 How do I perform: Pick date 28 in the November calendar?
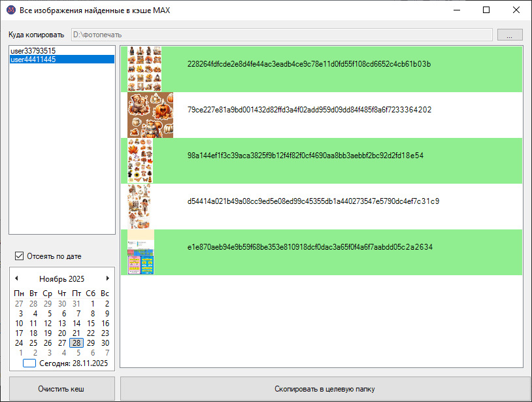[76, 343]
